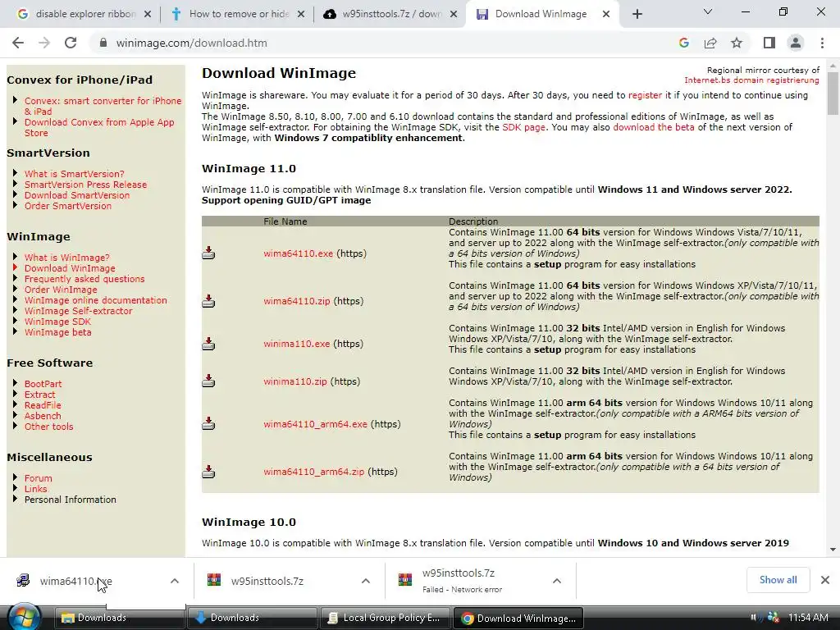The height and width of the screenshot is (630, 840).
Task: Click the download icon beside wima64110_arm64.exe
Action: click(208, 424)
